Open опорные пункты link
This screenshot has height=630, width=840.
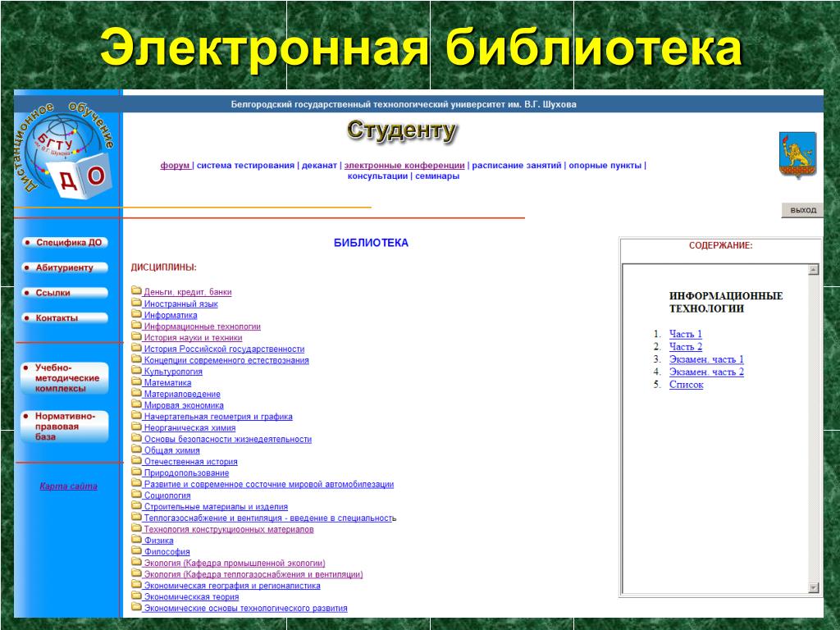(605, 166)
